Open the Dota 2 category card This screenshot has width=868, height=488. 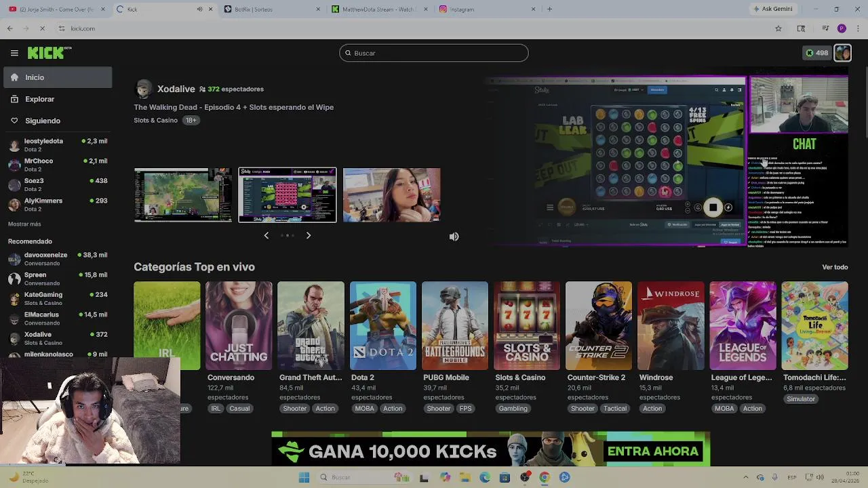click(x=383, y=325)
